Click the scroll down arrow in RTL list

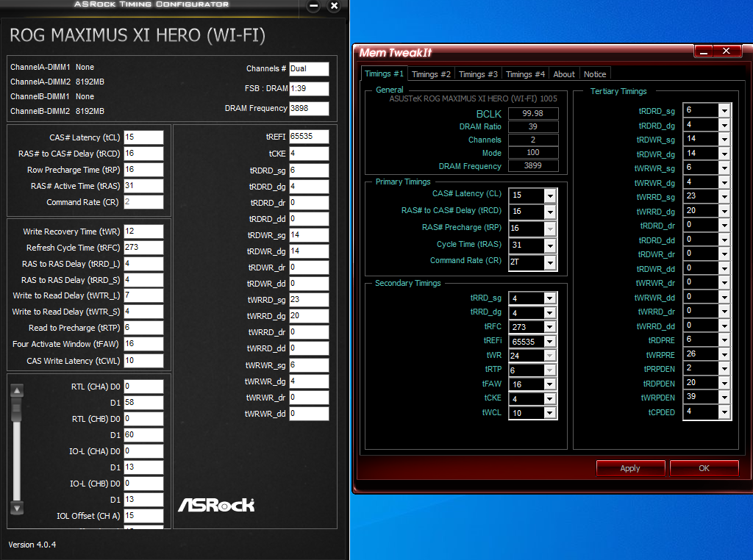click(17, 508)
